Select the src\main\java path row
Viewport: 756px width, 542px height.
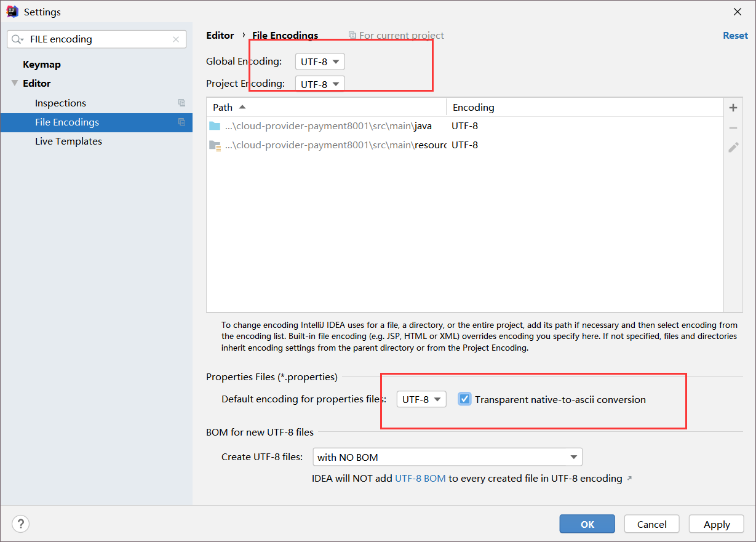point(465,126)
